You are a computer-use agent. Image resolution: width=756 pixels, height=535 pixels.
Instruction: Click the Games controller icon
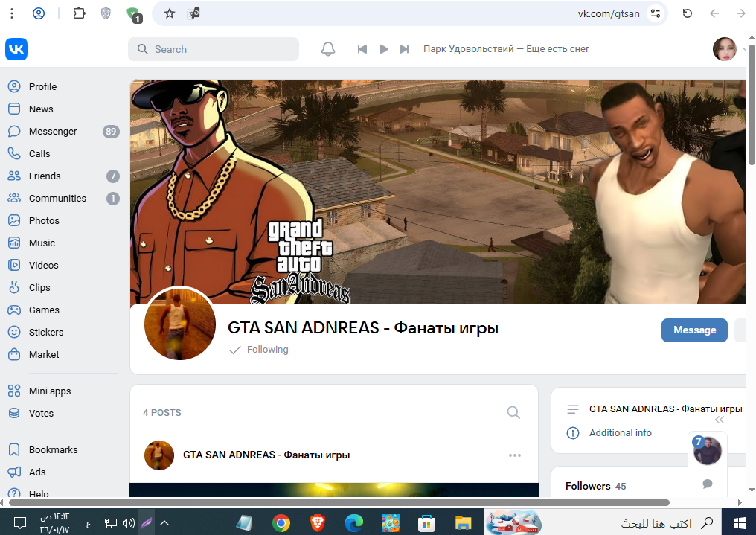pyautogui.click(x=14, y=310)
